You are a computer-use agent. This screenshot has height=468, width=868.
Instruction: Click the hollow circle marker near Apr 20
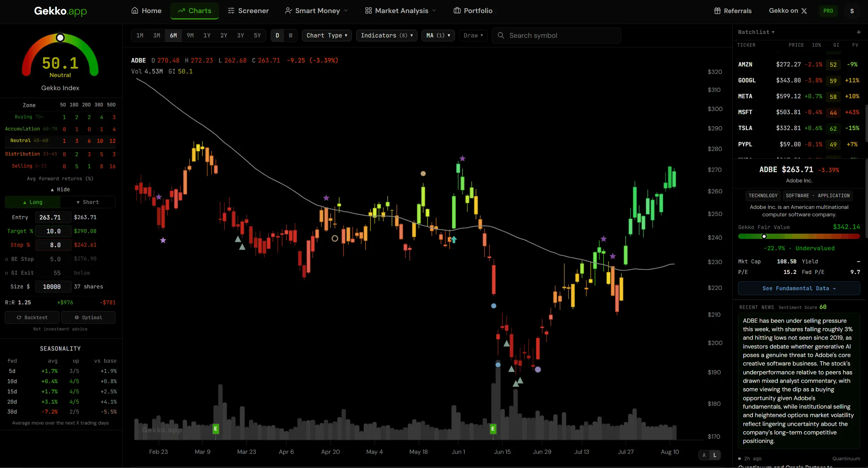click(335, 239)
